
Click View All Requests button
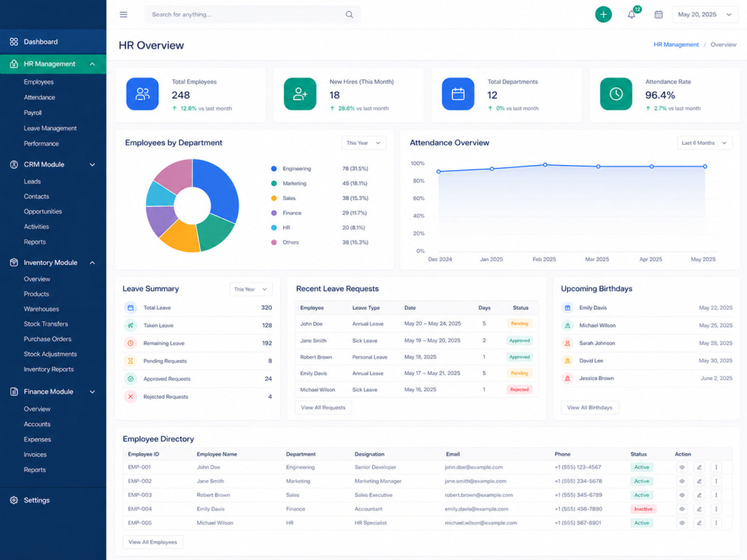[x=323, y=408]
